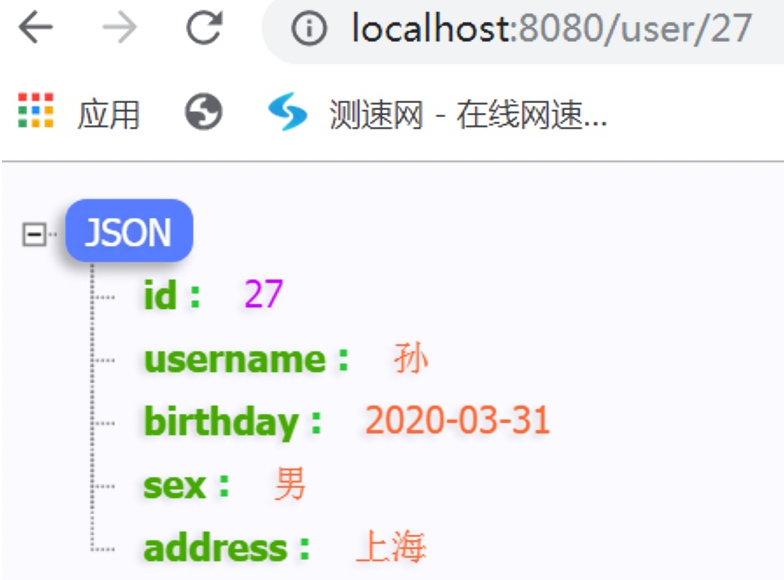Open the colorful apps grid icon
784x580 pixels.
coord(36,110)
